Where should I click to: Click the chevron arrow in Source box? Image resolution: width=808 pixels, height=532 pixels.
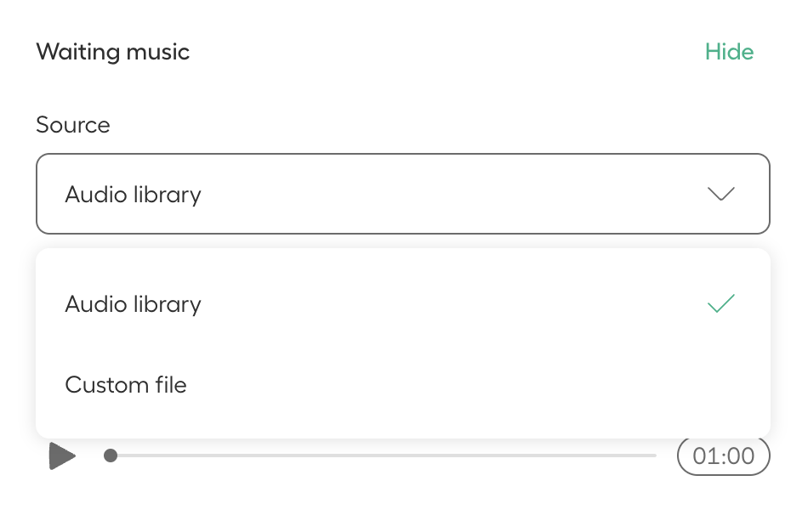coord(721,194)
